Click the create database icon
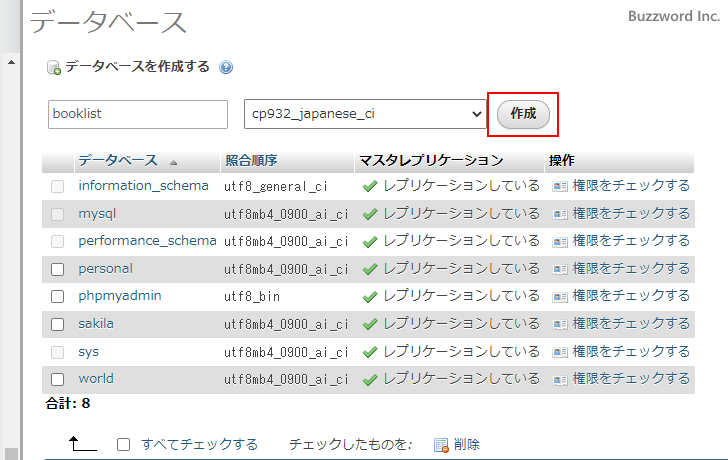Viewport: 728px width, 460px height. [x=54, y=68]
